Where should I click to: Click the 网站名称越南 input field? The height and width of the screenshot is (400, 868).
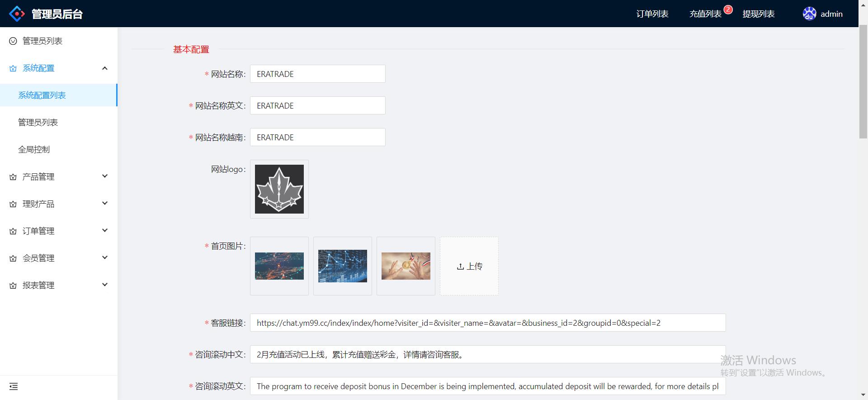click(x=318, y=137)
